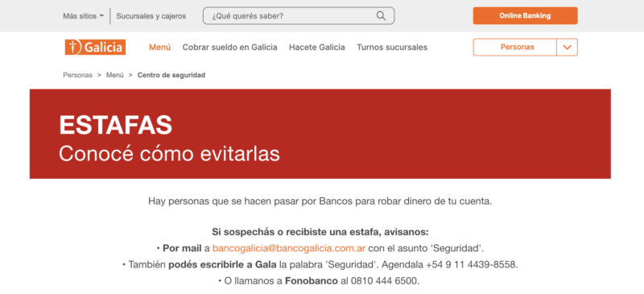Image resolution: width=644 pixels, height=294 pixels.
Task: Go to Sucursales y cajeros
Action: [x=151, y=16]
